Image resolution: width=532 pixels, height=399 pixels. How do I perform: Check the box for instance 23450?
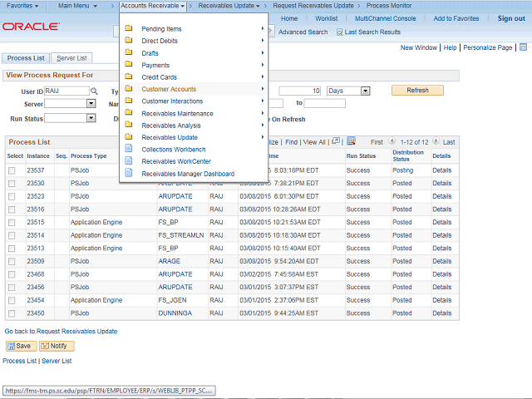click(12, 313)
